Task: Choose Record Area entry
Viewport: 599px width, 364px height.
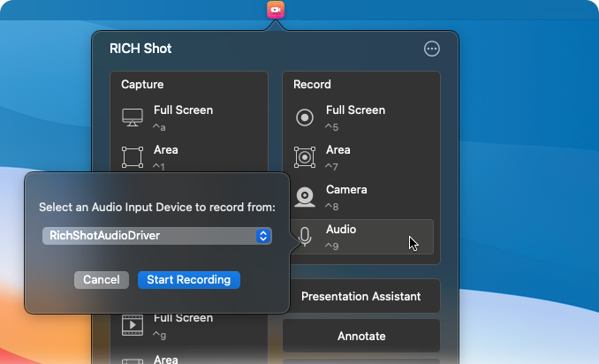Action: pyautogui.click(x=361, y=157)
